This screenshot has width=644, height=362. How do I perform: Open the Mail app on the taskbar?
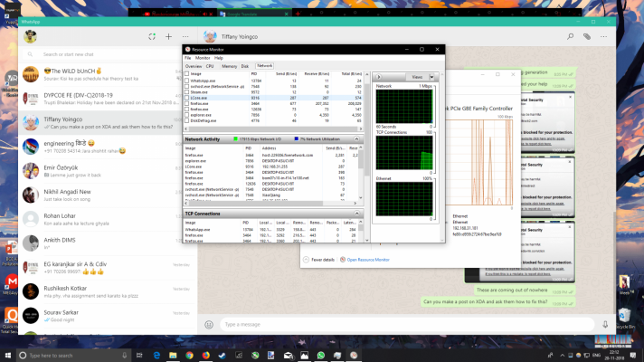click(x=288, y=356)
